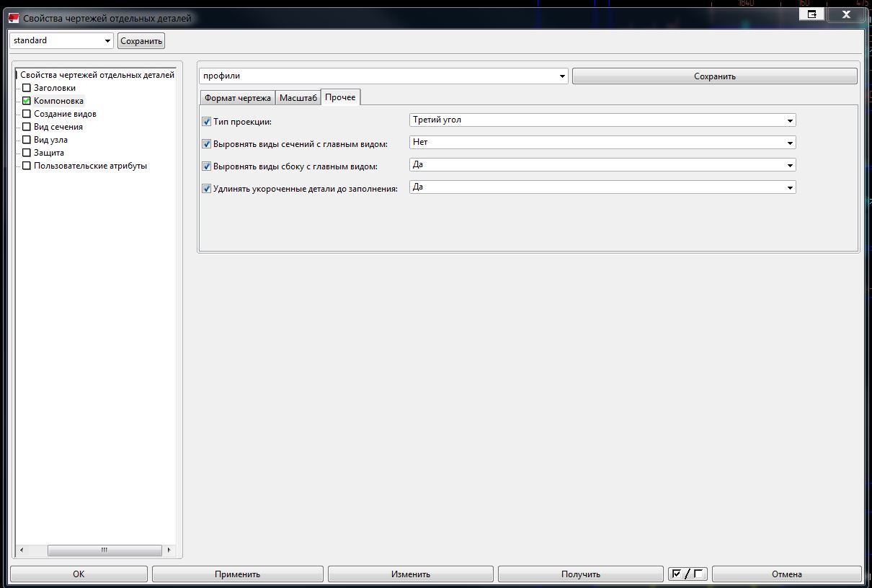Toggle the Тип проекции checkbox
This screenshot has width=872, height=588.
(x=206, y=122)
